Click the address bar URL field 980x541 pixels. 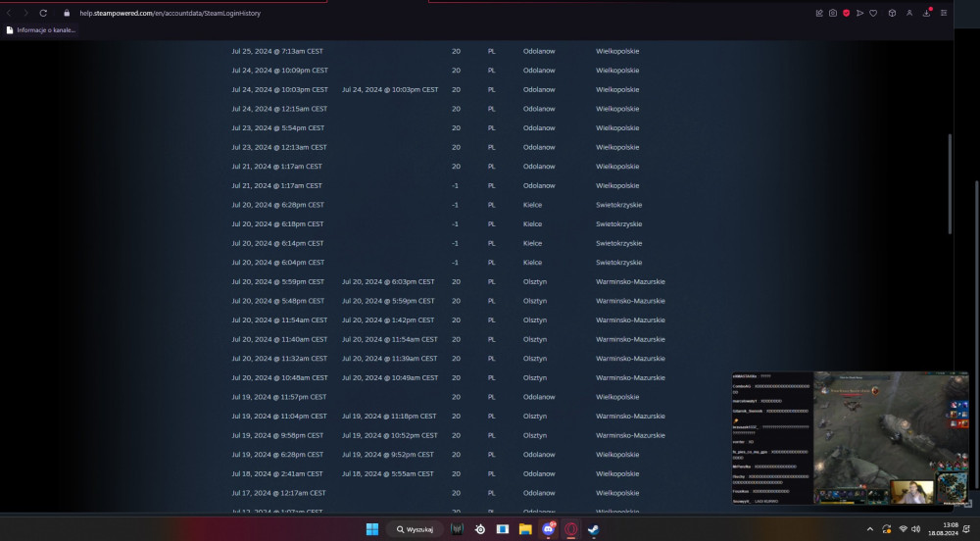(170, 13)
